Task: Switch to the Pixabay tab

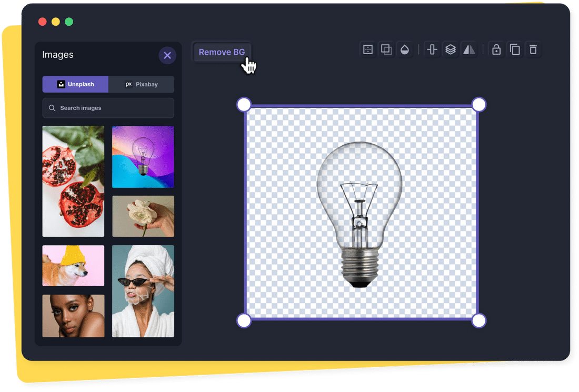Action: pos(141,84)
